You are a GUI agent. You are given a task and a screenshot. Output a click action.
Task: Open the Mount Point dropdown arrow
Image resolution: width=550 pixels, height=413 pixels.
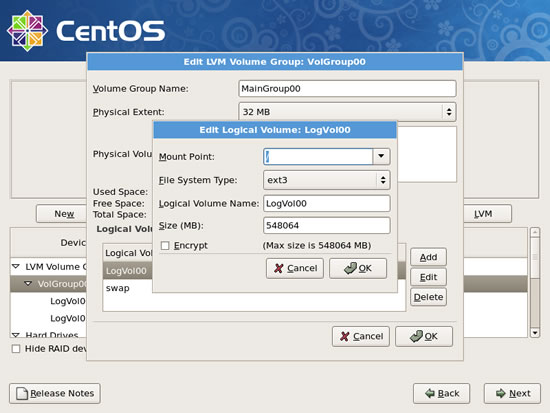381,156
